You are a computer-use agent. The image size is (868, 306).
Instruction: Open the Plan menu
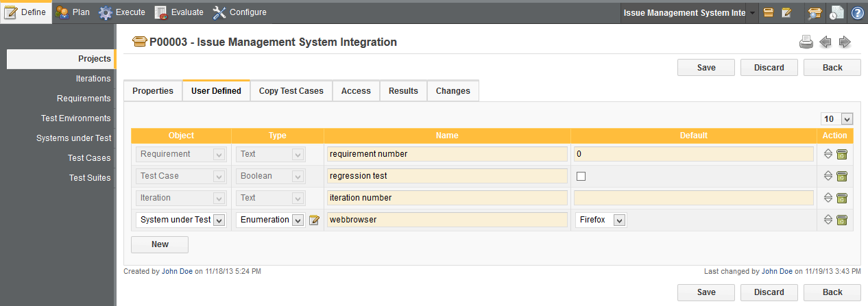[73, 12]
